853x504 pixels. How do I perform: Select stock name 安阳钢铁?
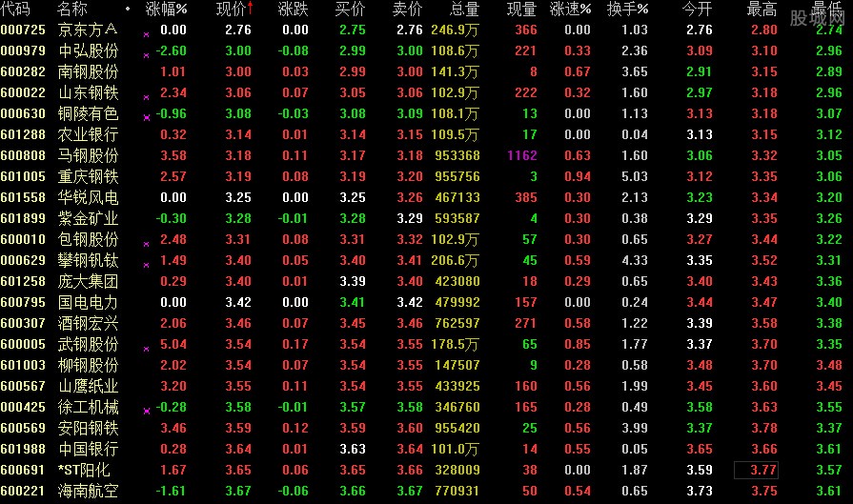(88, 428)
